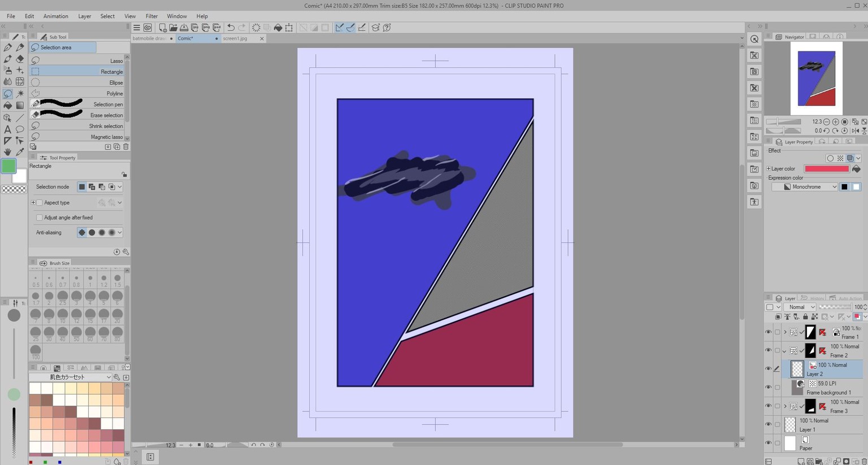Open the Filter menu
This screenshot has height=465, width=868.
[x=151, y=16]
